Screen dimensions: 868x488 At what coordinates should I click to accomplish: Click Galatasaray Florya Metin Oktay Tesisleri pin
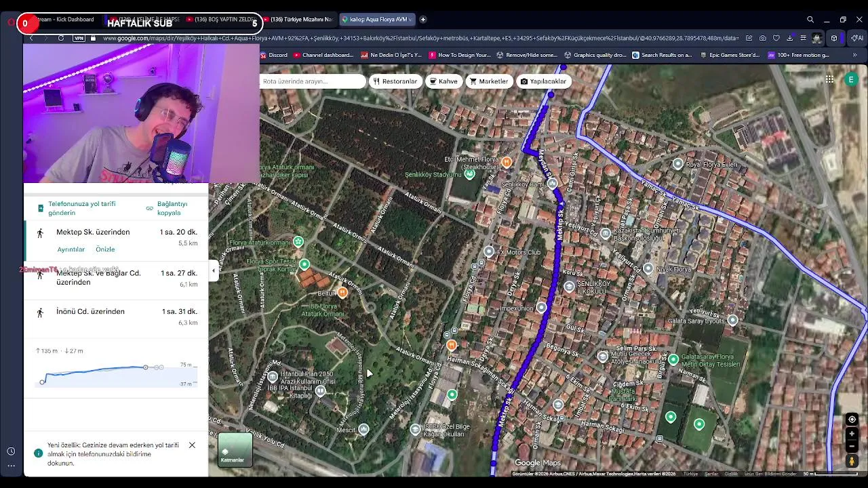pos(673,359)
